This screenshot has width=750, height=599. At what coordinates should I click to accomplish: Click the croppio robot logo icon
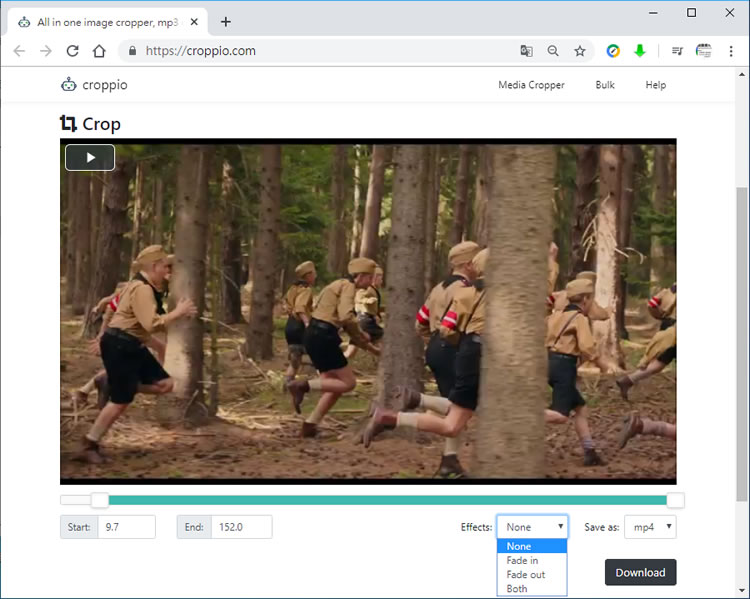(x=68, y=85)
